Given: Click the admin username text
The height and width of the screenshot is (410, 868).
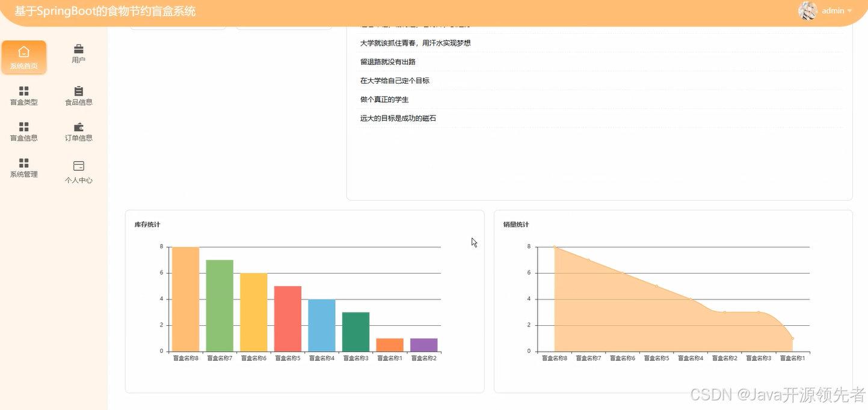Looking at the screenshot, I should point(833,11).
